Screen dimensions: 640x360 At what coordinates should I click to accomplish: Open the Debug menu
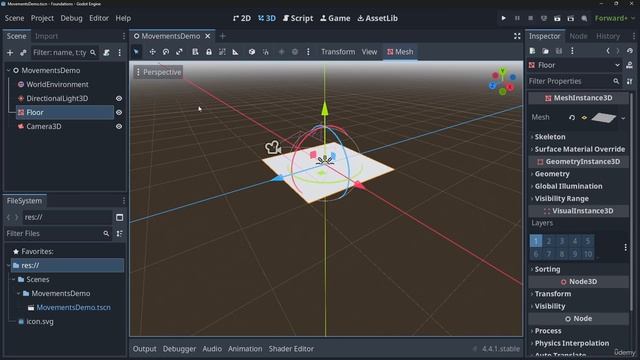point(71,18)
